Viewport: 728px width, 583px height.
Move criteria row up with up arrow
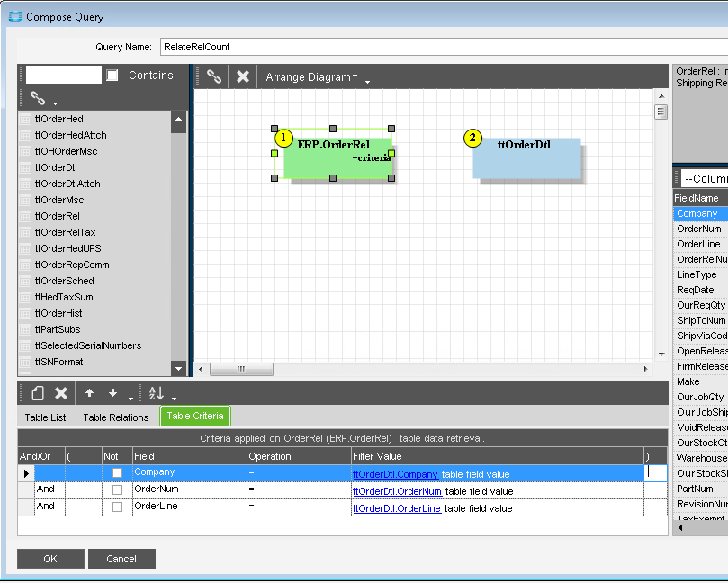tap(90, 394)
